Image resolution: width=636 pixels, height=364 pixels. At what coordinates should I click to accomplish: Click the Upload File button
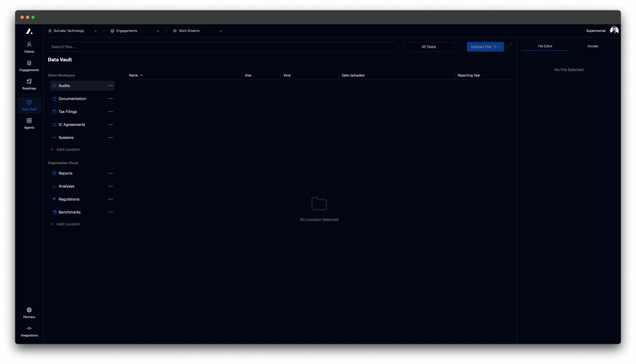(485, 46)
